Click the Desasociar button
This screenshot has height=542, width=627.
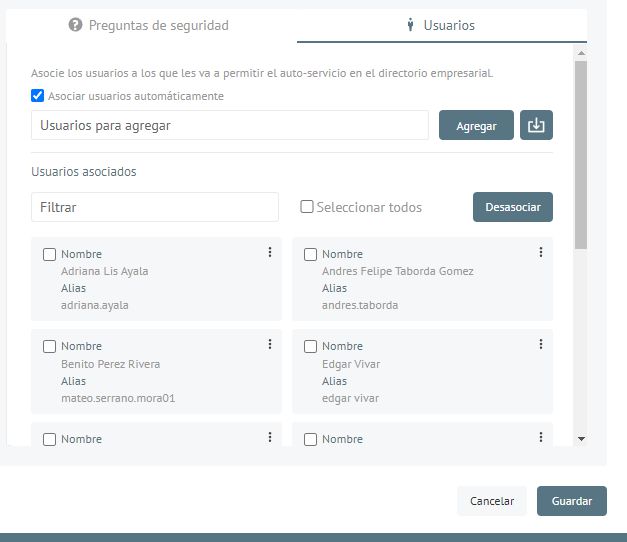click(x=513, y=207)
